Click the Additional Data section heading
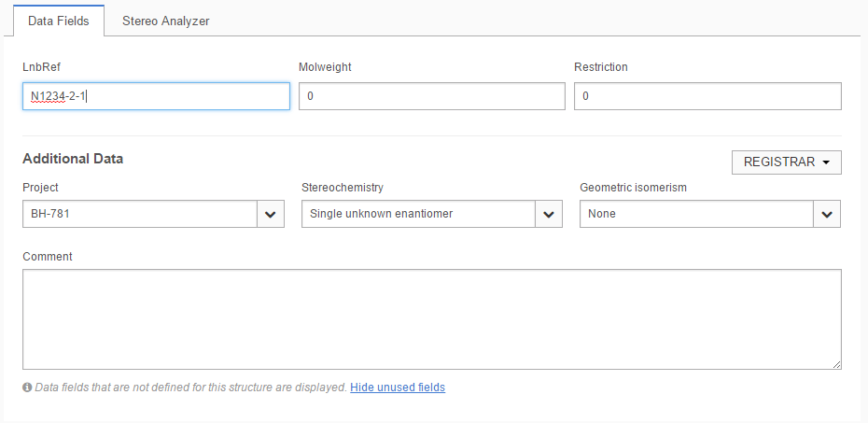 [x=73, y=159]
